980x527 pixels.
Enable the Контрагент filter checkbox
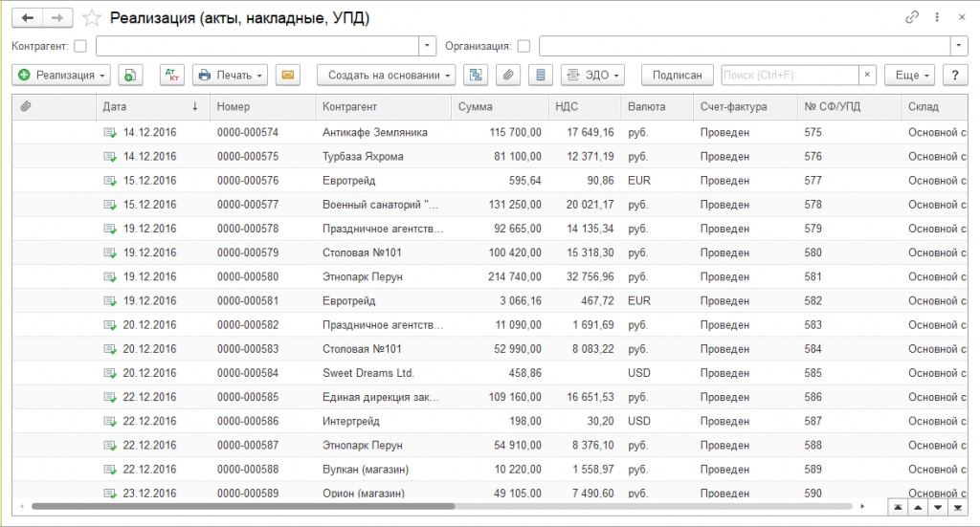80,46
